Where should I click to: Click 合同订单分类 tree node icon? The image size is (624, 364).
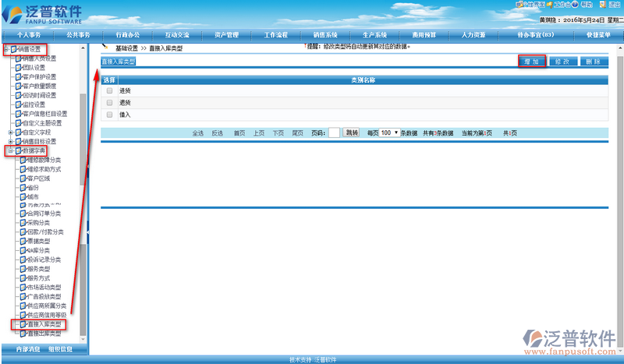(x=23, y=213)
